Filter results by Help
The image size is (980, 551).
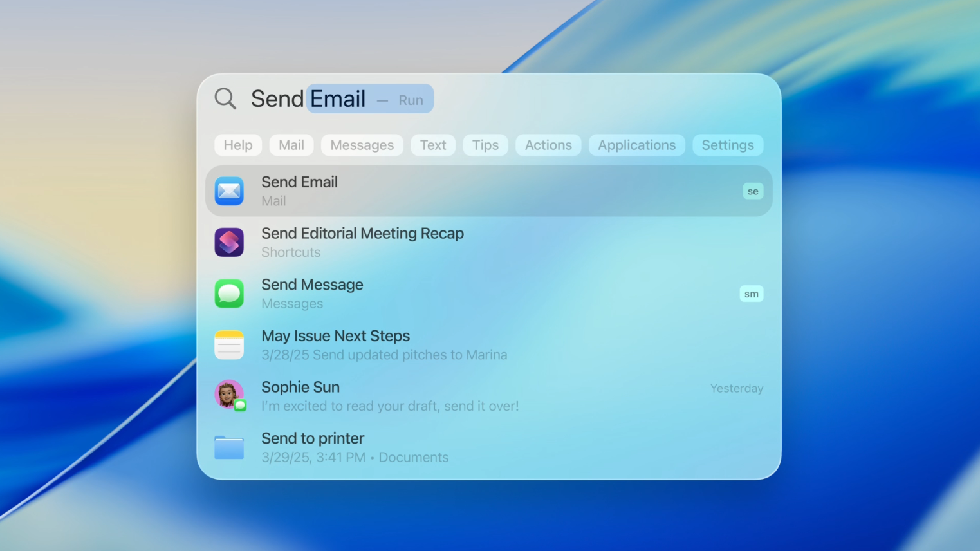238,145
